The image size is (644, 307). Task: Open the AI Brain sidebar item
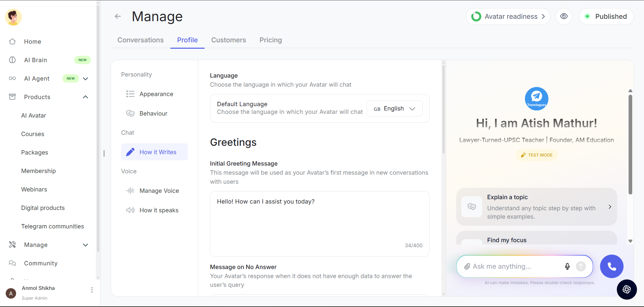(x=36, y=60)
